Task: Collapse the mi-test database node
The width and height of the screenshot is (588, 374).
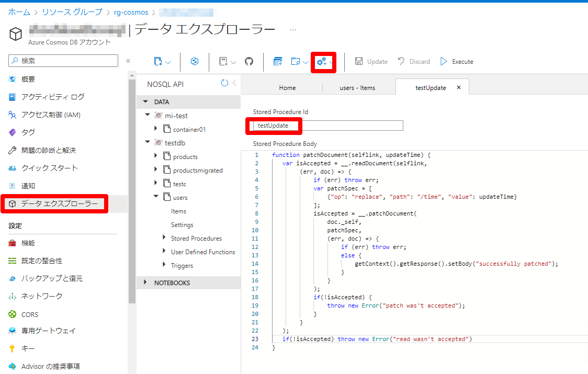Action: [x=148, y=115]
